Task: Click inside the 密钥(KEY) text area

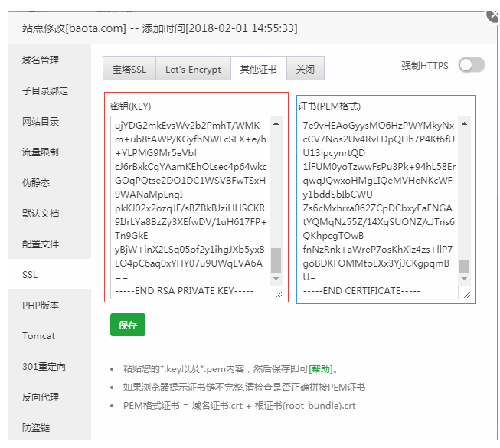Action: coord(189,199)
